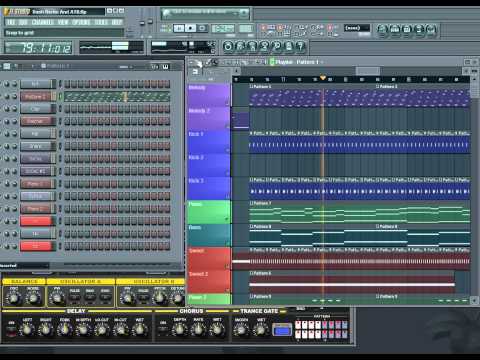The image size is (480, 360).
Task: Click the Pattern 7 clip on Piano track
Action: pyautogui.click(x=359, y=212)
